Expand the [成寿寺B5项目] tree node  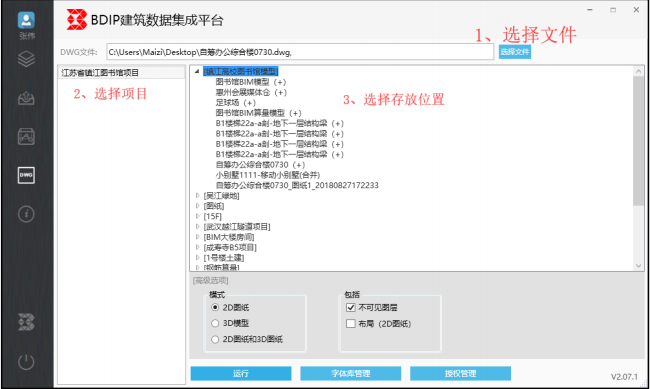tap(197, 247)
